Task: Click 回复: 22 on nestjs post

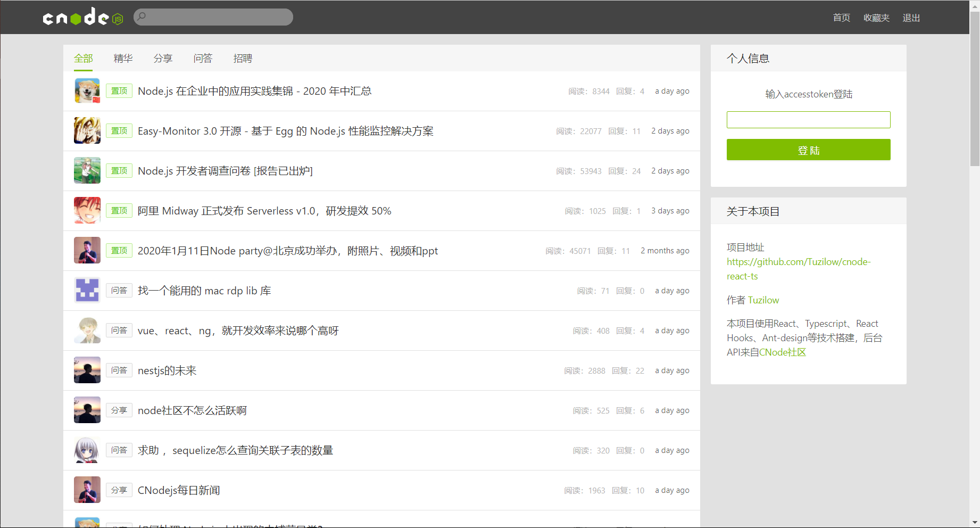Action: click(x=628, y=370)
